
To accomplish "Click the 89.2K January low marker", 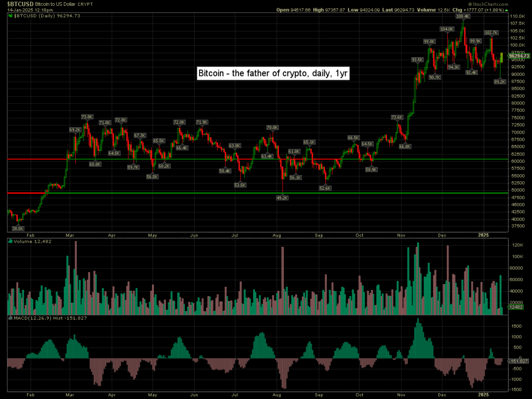I will (500, 82).
